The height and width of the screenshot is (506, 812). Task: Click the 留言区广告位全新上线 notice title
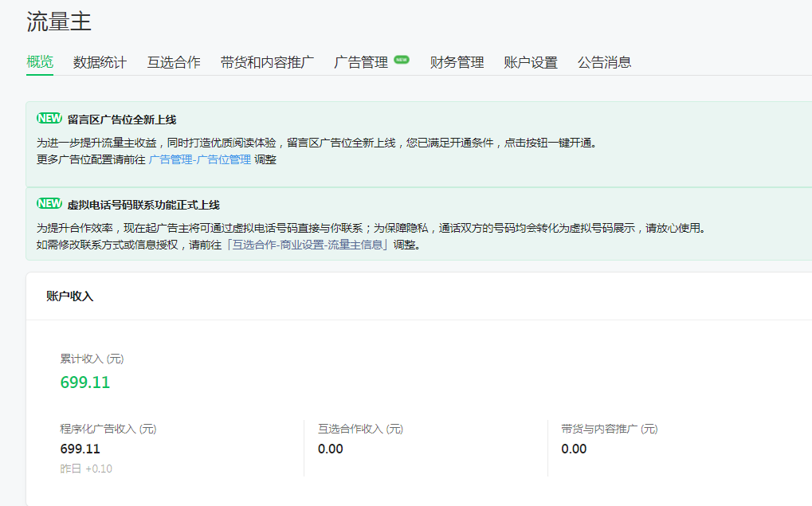[x=122, y=120]
